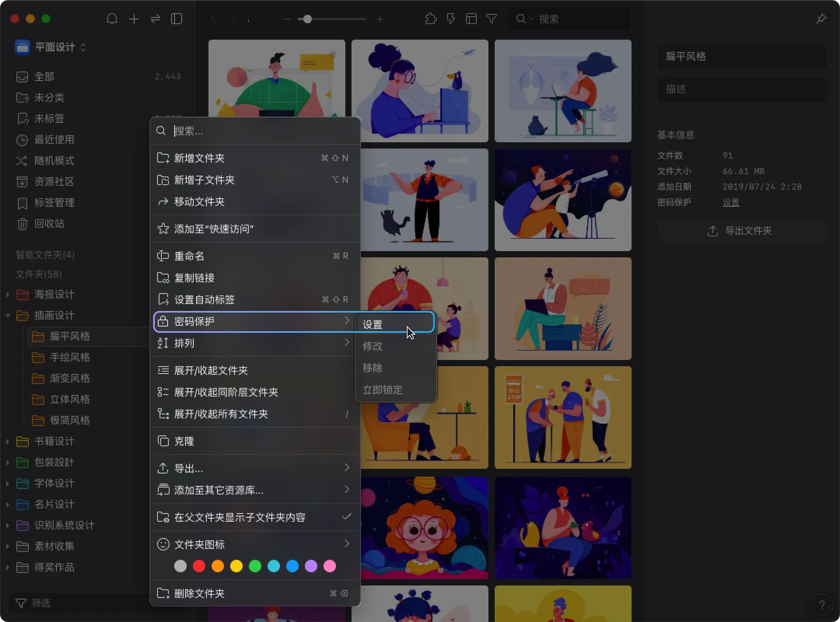Select 立即锁定 in submenu

[396, 390]
